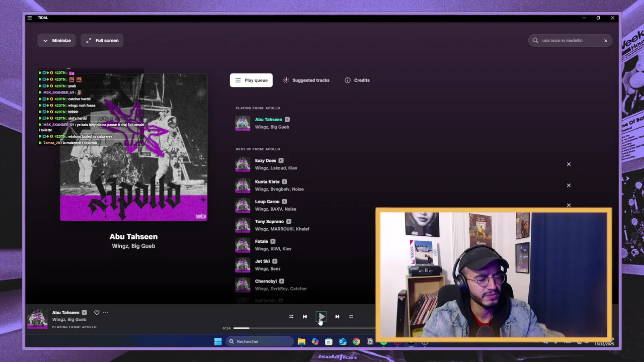Switch player to Full screen
This screenshot has width=644, height=362.
coord(103,40)
